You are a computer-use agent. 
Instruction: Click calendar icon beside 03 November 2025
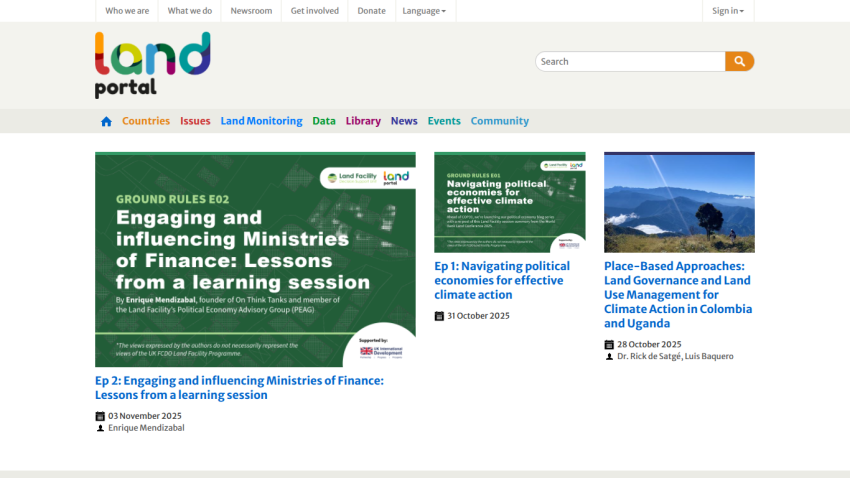coord(100,416)
